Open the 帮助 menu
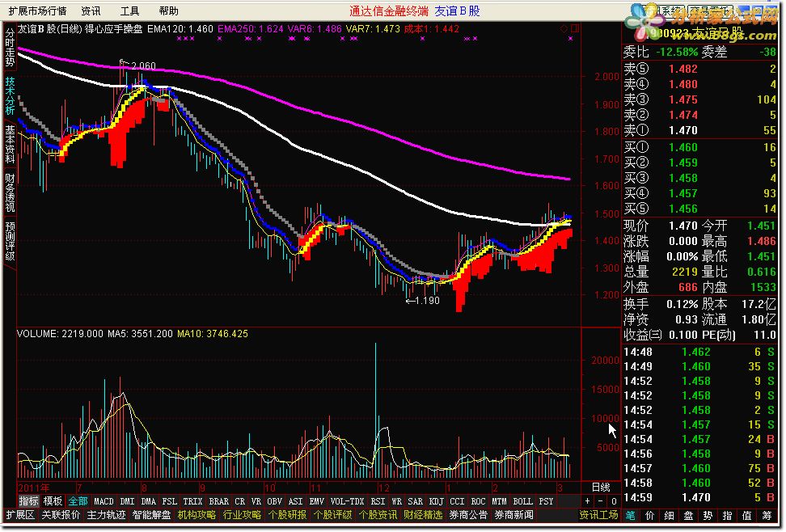The height and width of the screenshot is (532, 786). tap(169, 11)
